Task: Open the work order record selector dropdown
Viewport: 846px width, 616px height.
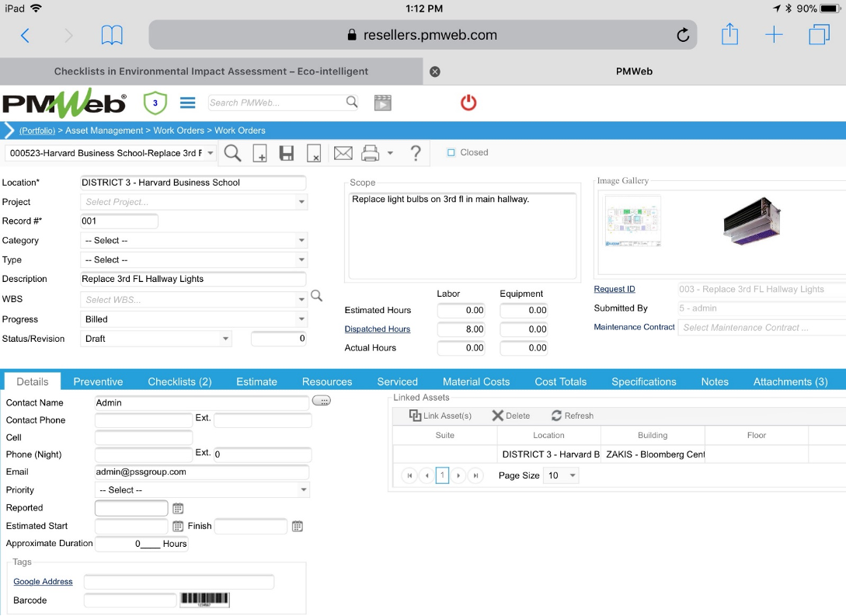Action: tap(211, 153)
